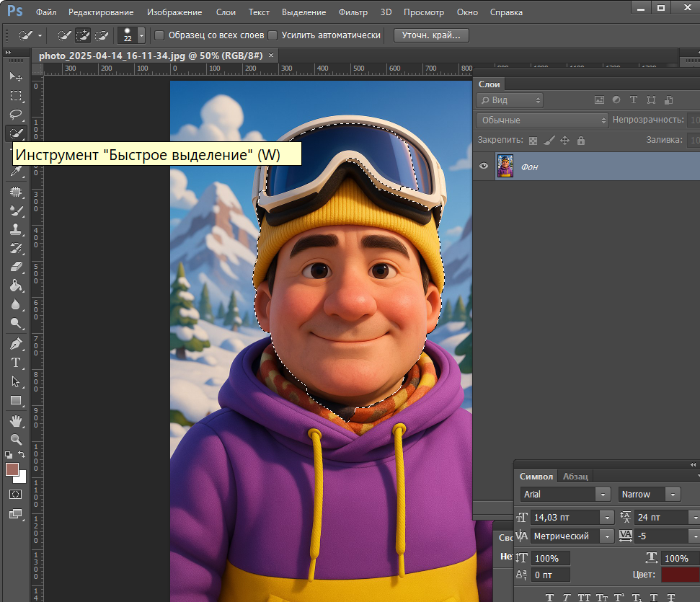Expand the collapsed toolbox with double arrows

coord(8,52)
